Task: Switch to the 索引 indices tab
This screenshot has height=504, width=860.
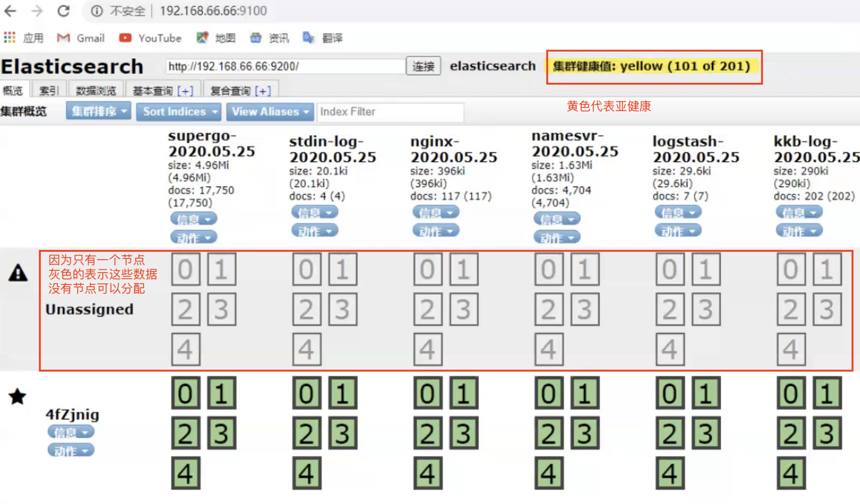Action: click(49, 91)
